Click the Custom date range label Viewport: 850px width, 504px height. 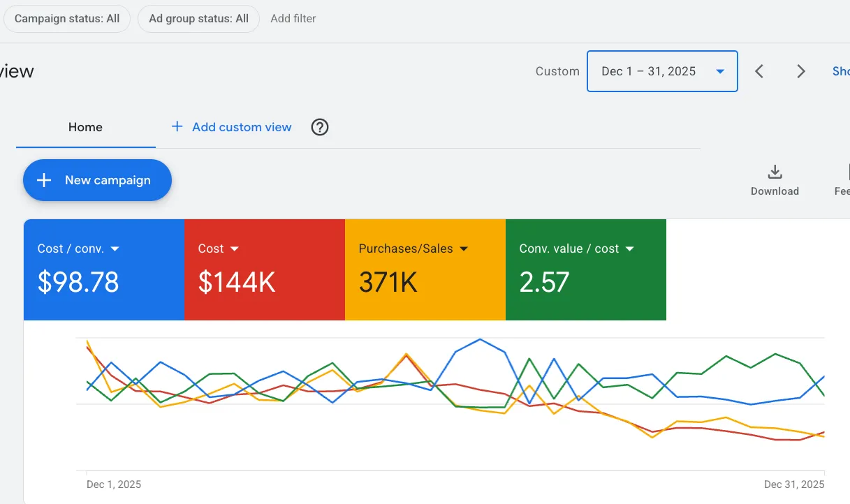pyautogui.click(x=557, y=71)
